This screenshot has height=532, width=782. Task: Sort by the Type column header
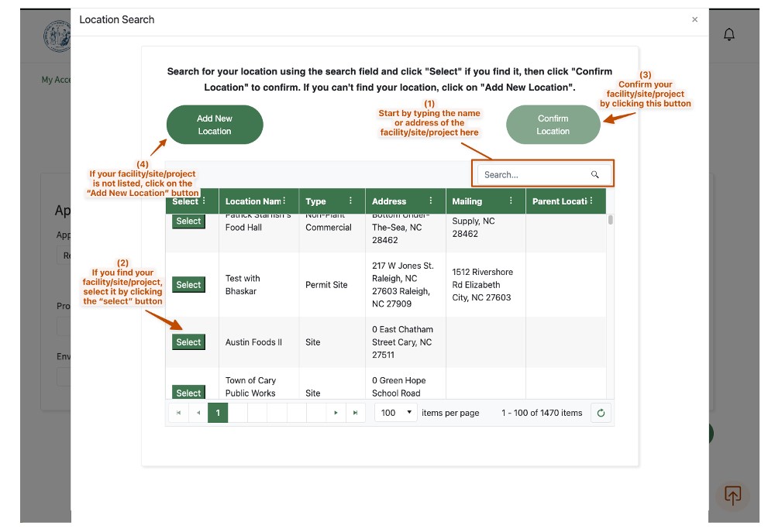click(315, 201)
